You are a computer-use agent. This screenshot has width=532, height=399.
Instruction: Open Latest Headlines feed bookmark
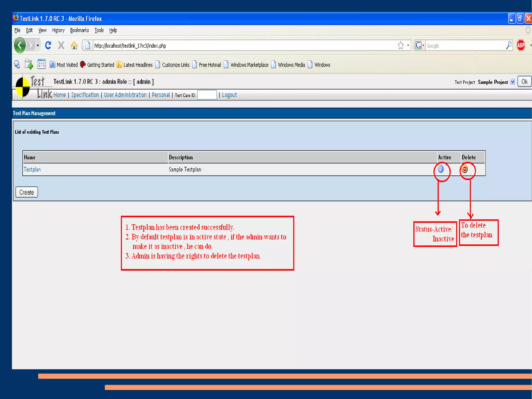(135, 65)
